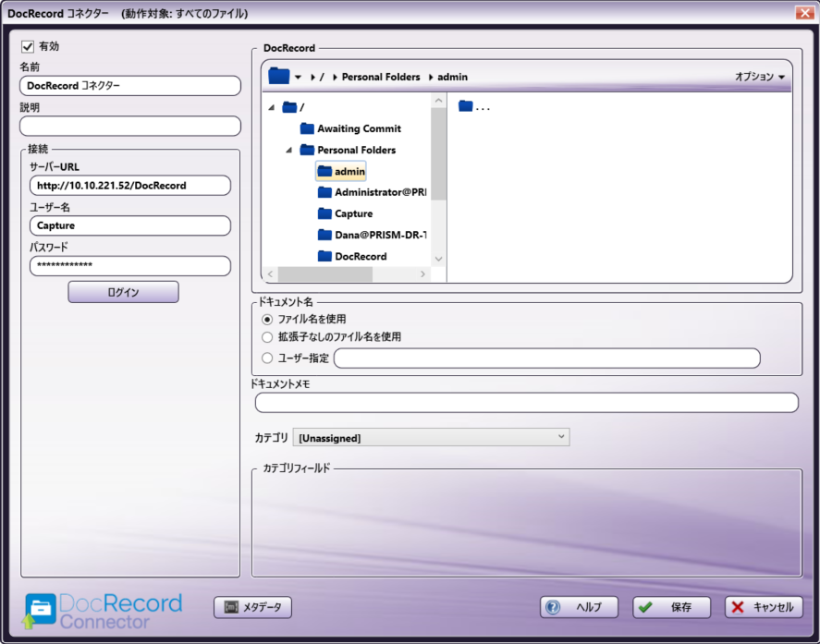Click tree horizontal scrollbar left arrow
The width and height of the screenshot is (820, 644).
click(270, 273)
